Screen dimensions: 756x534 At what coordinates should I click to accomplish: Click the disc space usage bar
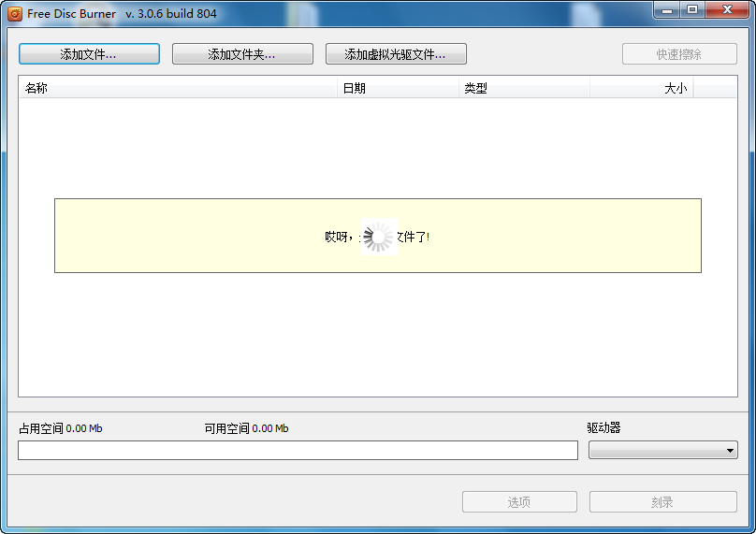click(298, 450)
